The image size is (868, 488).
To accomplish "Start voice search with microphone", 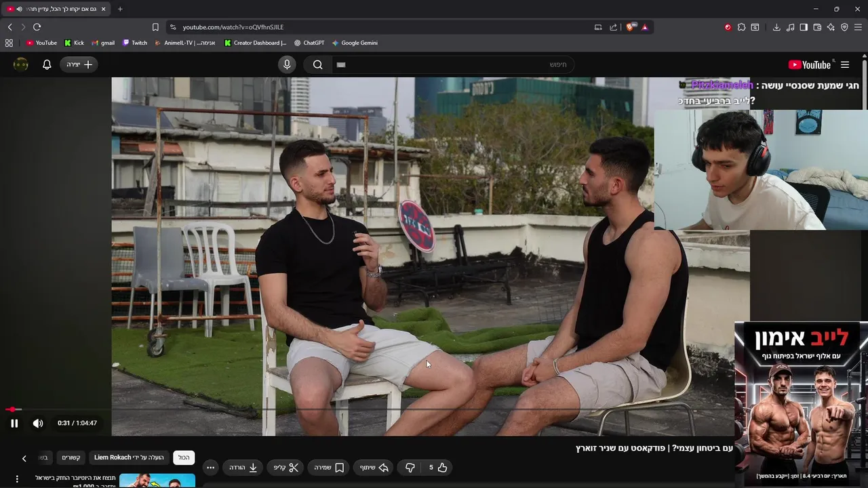I will tap(287, 64).
